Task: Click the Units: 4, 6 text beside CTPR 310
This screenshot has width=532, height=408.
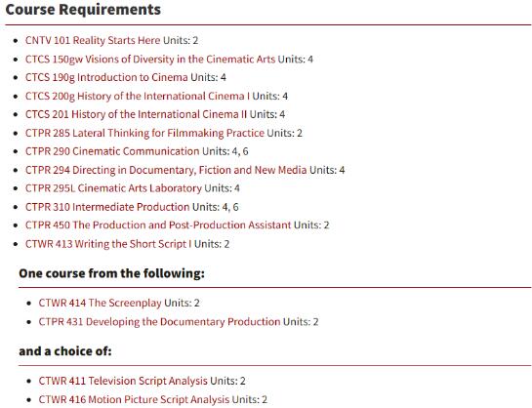Action: pyautogui.click(x=216, y=207)
